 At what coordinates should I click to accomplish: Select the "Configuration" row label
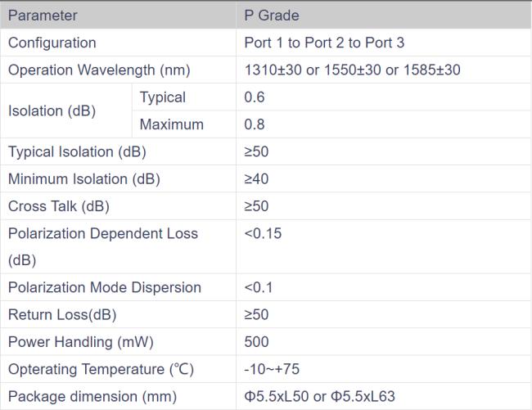pyautogui.click(x=52, y=43)
